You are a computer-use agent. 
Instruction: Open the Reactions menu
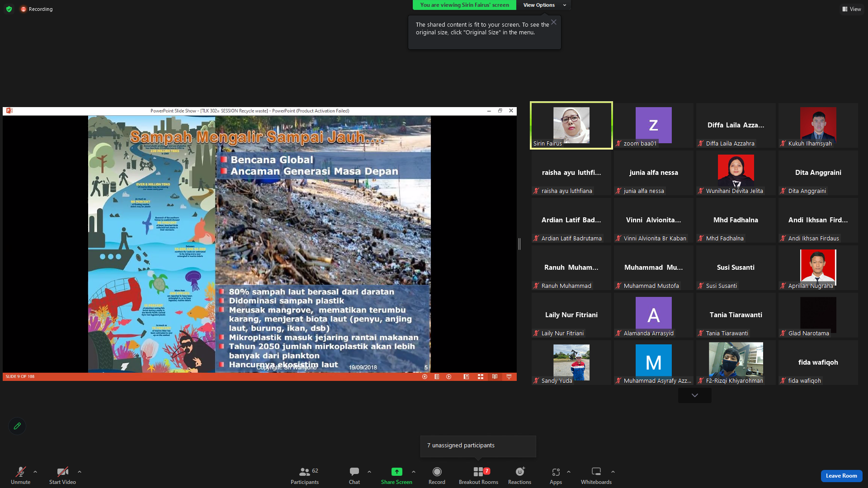click(x=519, y=475)
